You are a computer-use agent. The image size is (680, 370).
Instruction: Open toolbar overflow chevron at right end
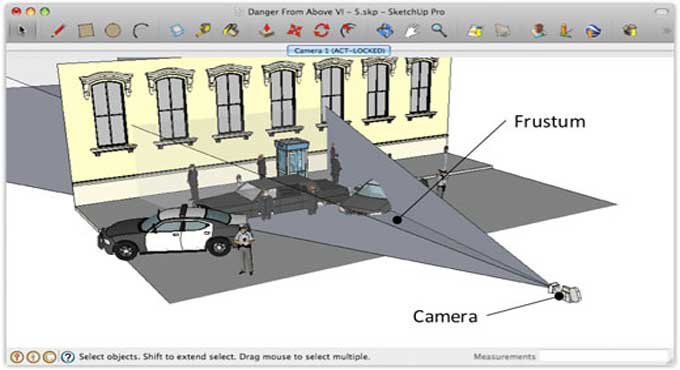tap(667, 31)
